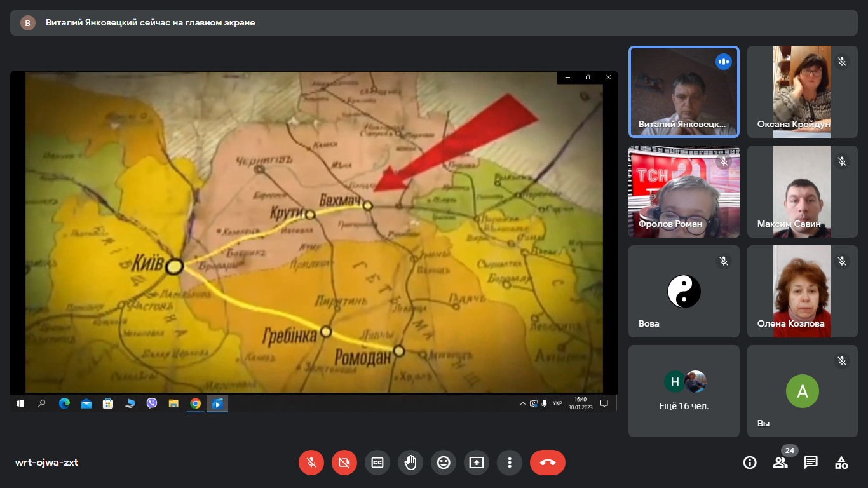
Task: Click the Mail icon in shared taskbar
Action: coord(86,403)
